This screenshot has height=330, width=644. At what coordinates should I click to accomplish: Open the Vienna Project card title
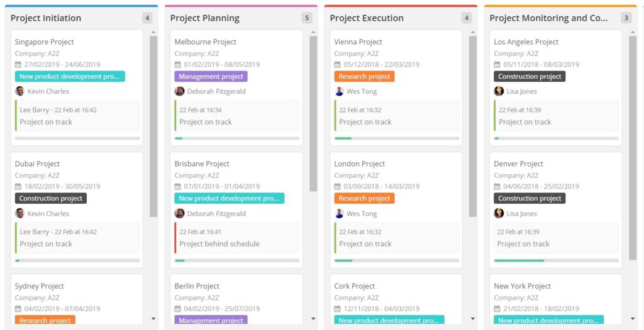coord(358,42)
